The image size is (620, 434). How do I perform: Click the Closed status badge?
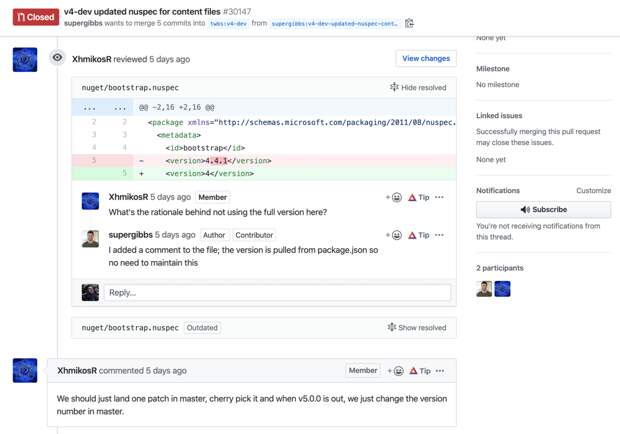point(36,17)
